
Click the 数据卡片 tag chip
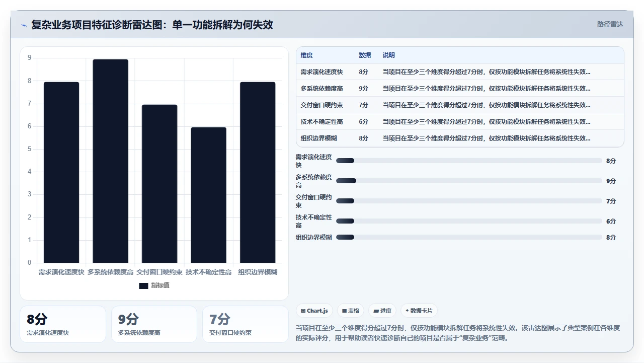coord(419,311)
